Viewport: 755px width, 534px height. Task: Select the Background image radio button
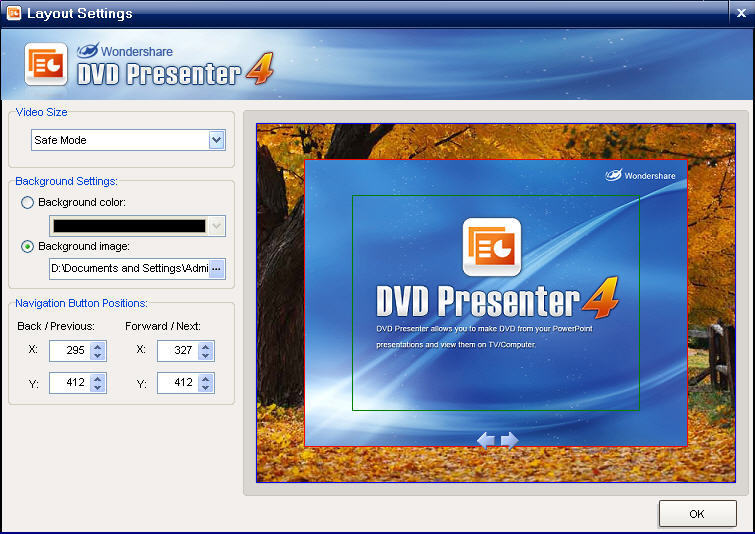(x=27, y=247)
